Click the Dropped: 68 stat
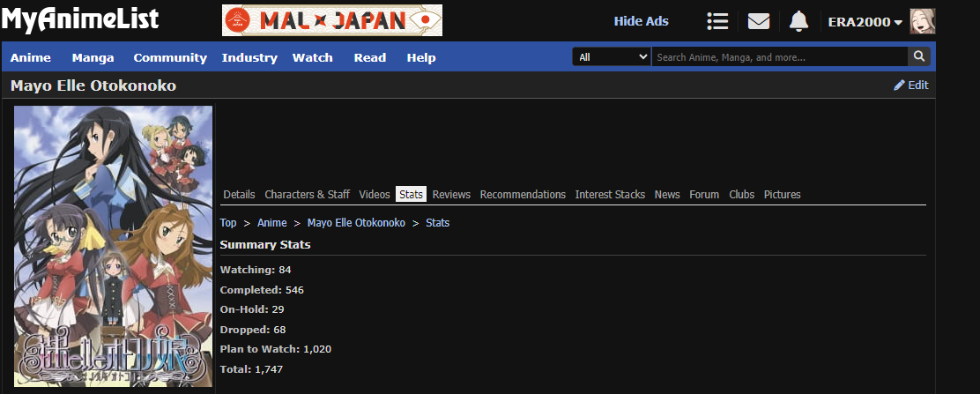The height and width of the screenshot is (394, 980). click(253, 330)
